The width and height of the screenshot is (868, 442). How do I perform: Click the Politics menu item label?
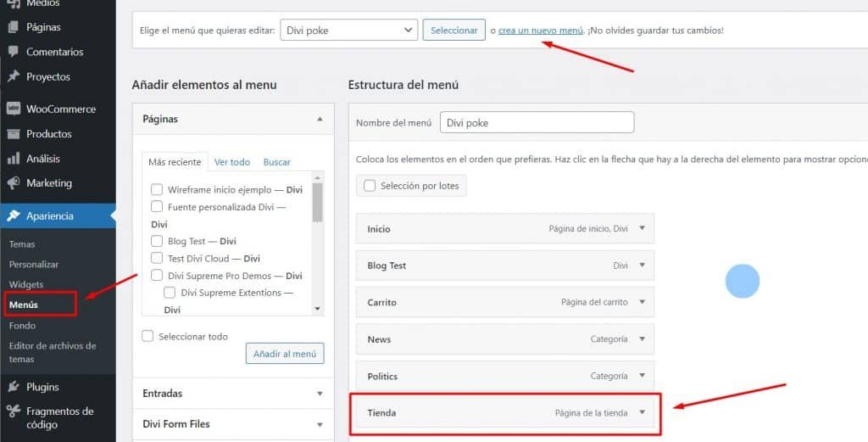382,376
